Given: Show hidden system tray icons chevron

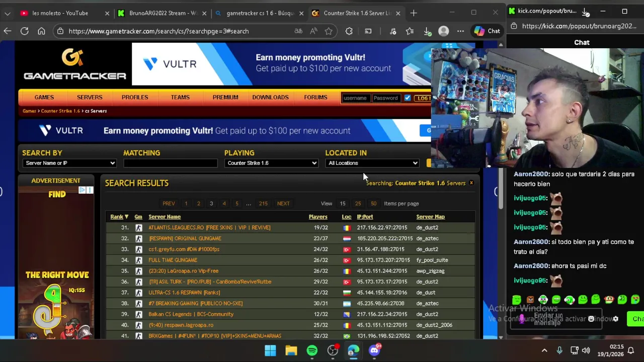Looking at the screenshot, I should tap(544, 350).
